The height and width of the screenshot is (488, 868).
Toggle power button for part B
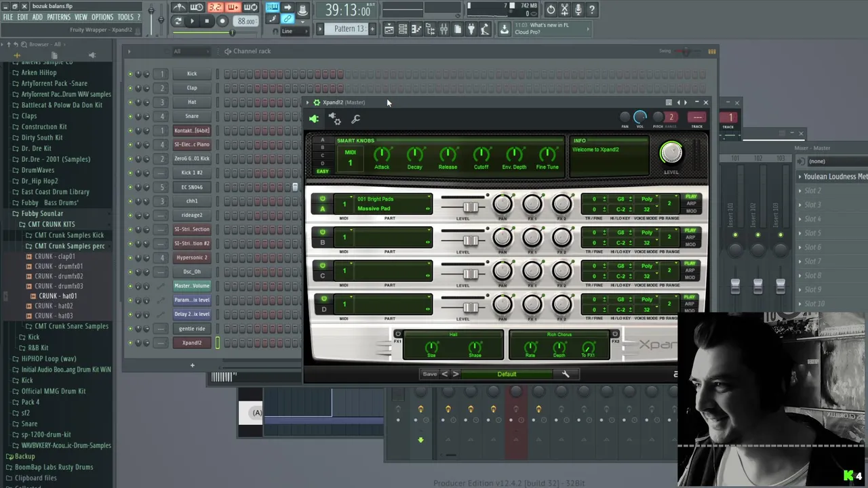[322, 232]
